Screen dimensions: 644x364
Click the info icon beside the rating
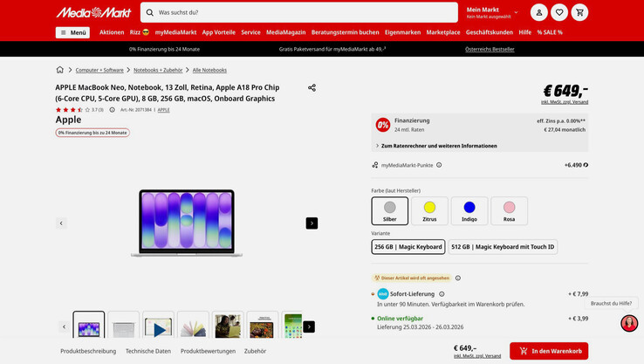112,110
